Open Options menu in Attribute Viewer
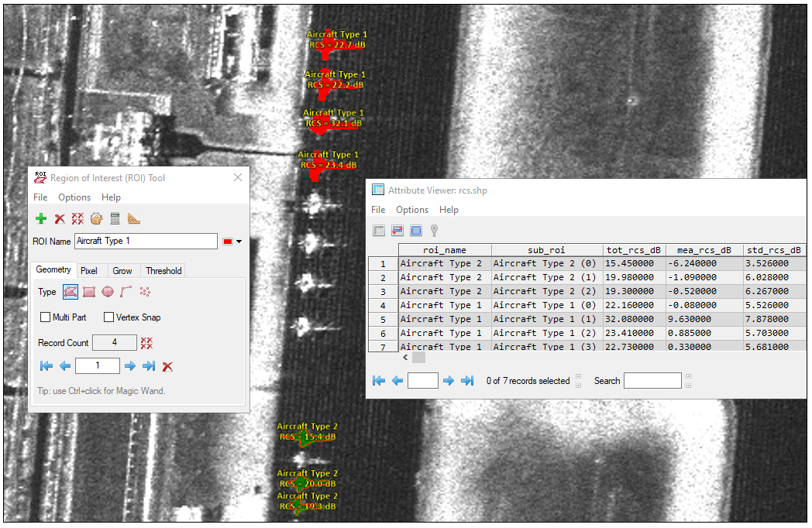The image size is (812, 528). pyautogui.click(x=412, y=210)
